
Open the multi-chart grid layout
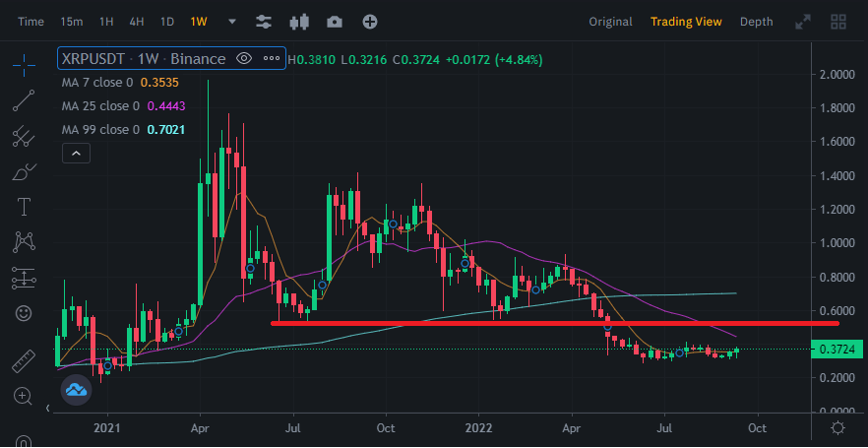click(838, 22)
